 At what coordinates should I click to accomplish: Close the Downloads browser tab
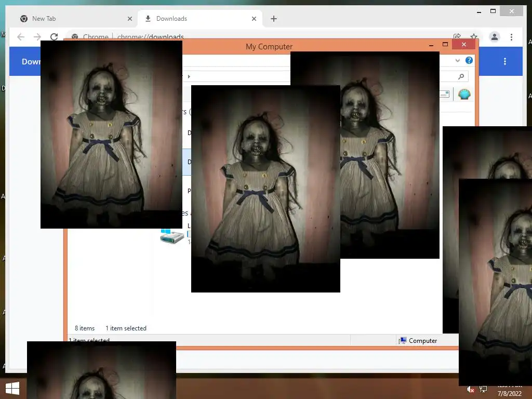pos(254,19)
